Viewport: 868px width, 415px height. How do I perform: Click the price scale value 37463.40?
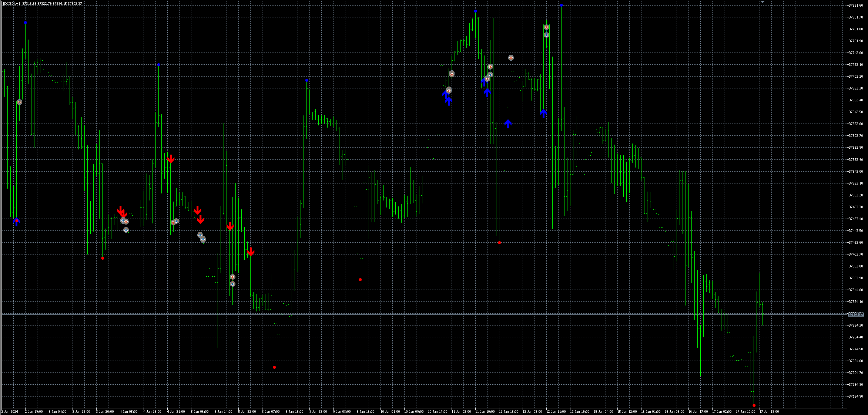(856, 219)
